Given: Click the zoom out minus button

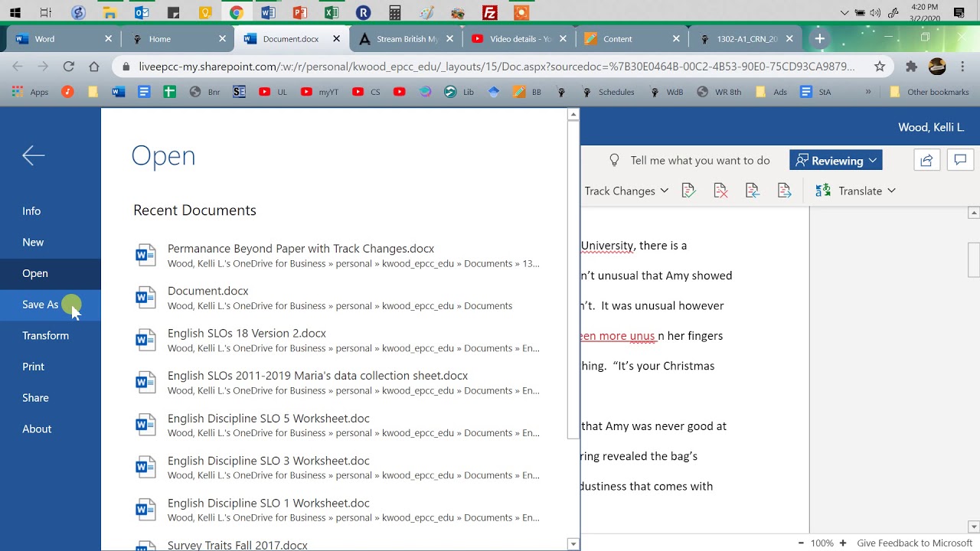Looking at the screenshot, I should point(801,543).
